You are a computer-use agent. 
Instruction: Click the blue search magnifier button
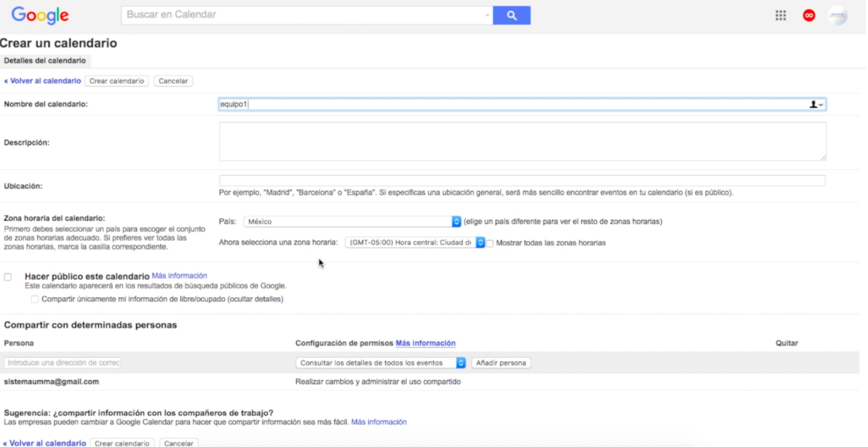click(512, 15)
